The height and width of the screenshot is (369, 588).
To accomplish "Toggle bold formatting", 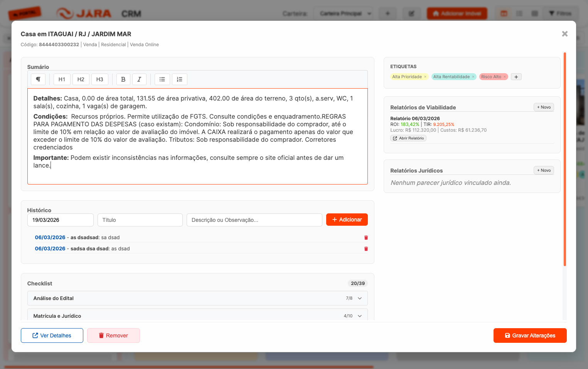I will 123,79.
